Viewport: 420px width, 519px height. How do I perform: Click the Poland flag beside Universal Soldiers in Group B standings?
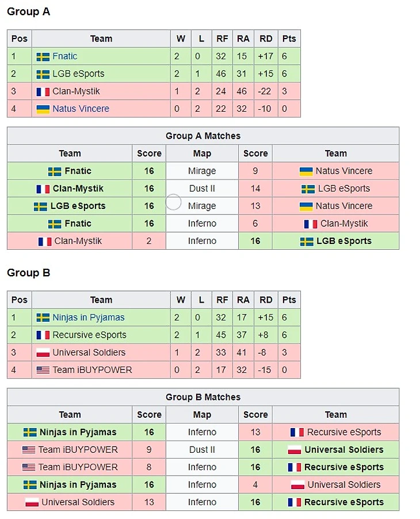(43, 353)
